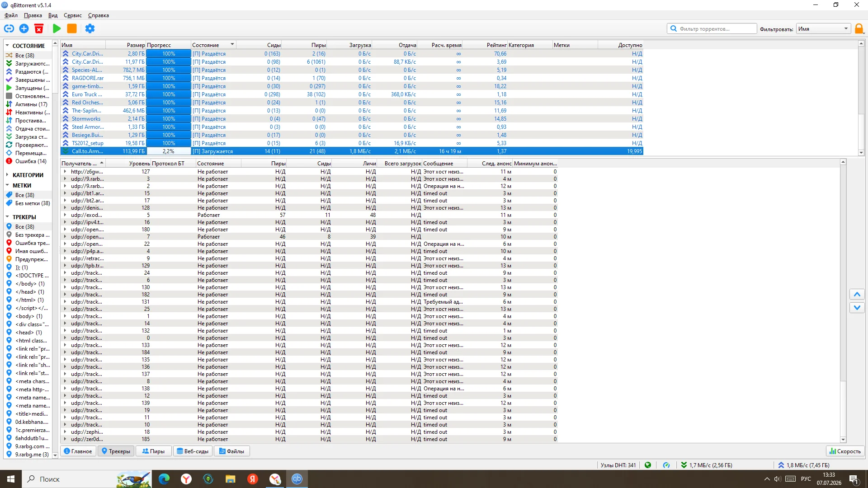868x488 pixels.
Task: Sort torrents by the Рейтинг column header
Action: 485,45
